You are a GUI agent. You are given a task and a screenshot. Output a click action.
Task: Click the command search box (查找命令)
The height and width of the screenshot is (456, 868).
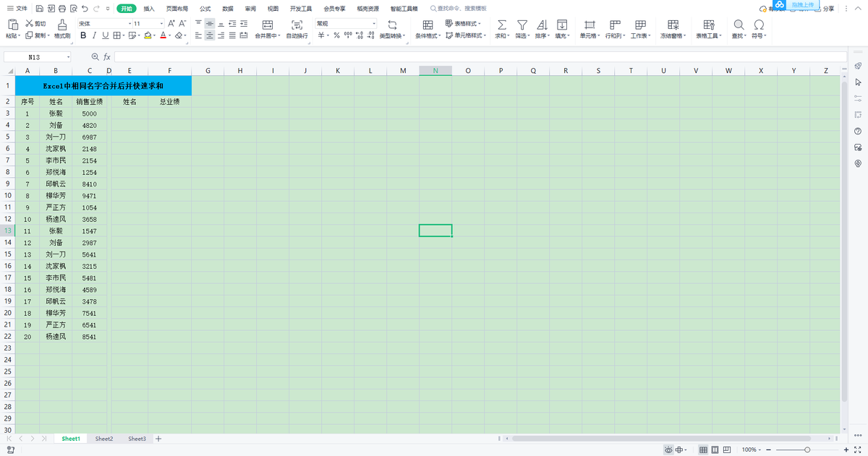[x=459, y=9]
